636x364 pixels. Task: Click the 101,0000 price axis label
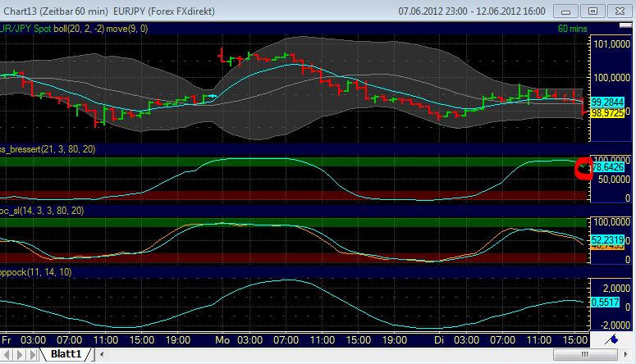point(611,43)
